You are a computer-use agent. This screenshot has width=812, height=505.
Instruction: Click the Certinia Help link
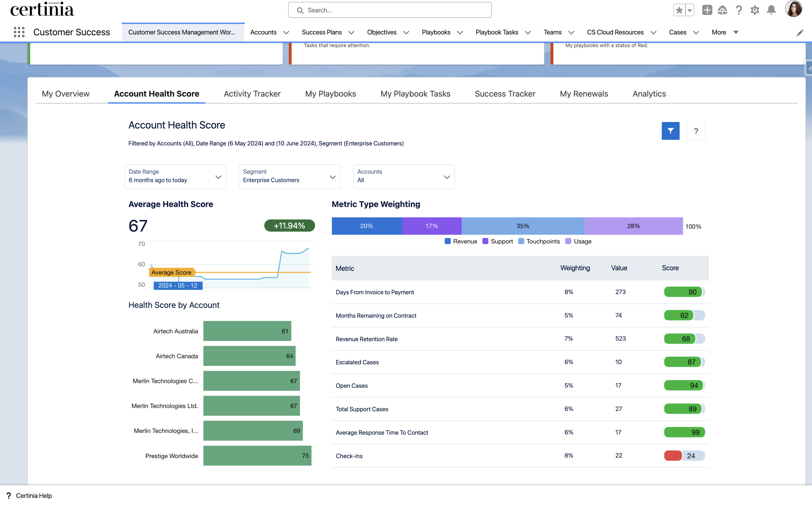(34, 496)
